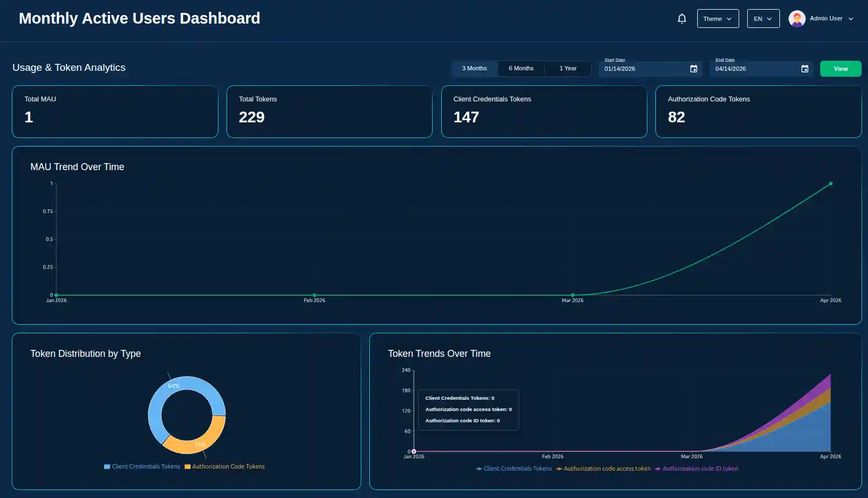Screen dimensions: 868x498
Task: Open the EN language dropdown
Action: pos(763,19)
